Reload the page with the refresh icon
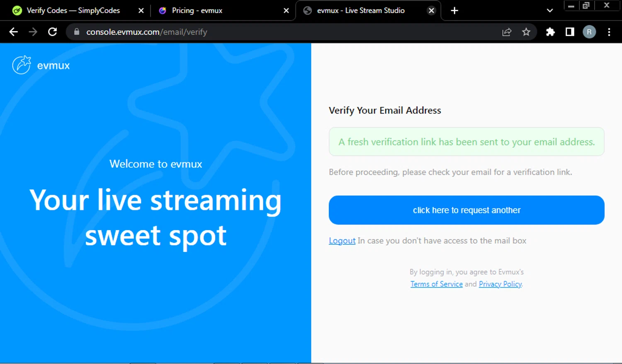622x364 pixels. (52, 32)
